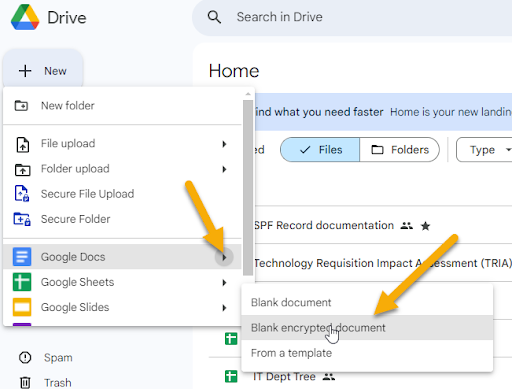Click the Home is your new landing text
Screen dimensions: 512x389
(x=451, y=112)
